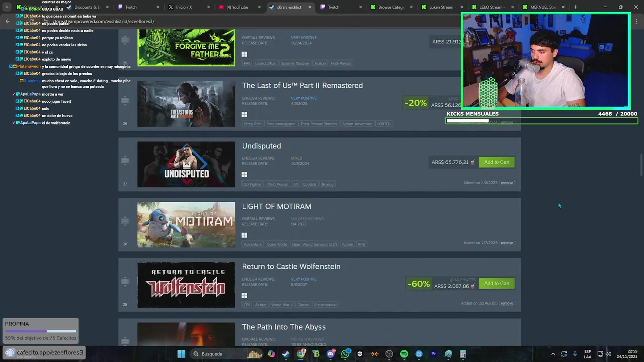Open Discord from the taskbar
The width and height of the screenshot is (644, 362).
coord(331,354)
